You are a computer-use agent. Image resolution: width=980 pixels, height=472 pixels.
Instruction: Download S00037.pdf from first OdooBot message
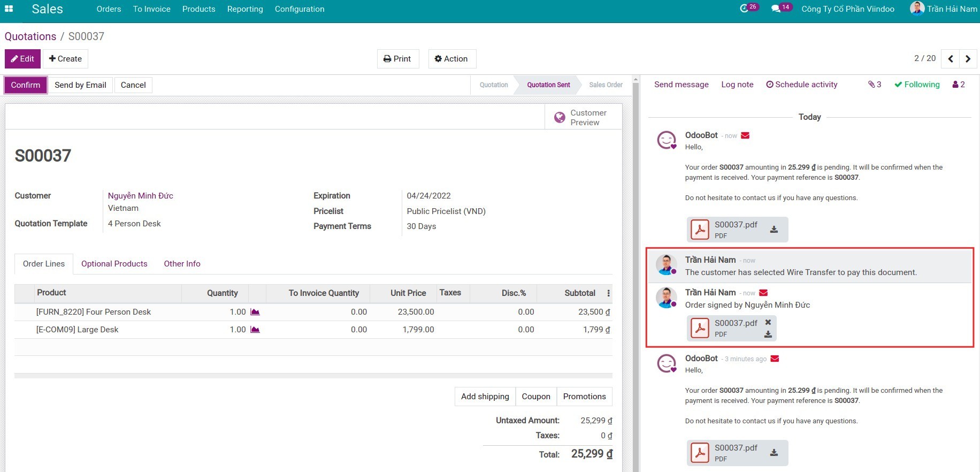[774, 230]
